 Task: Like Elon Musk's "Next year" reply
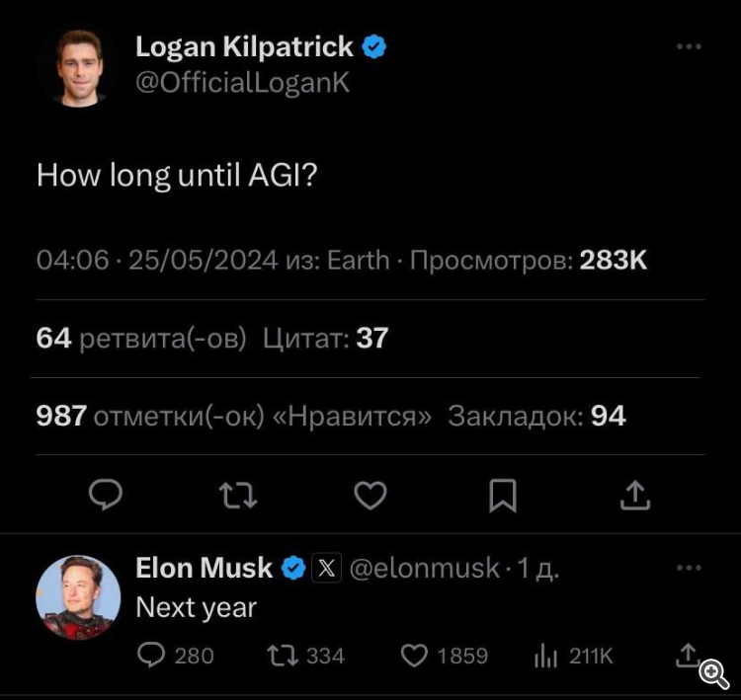click(x=415, y=656)
